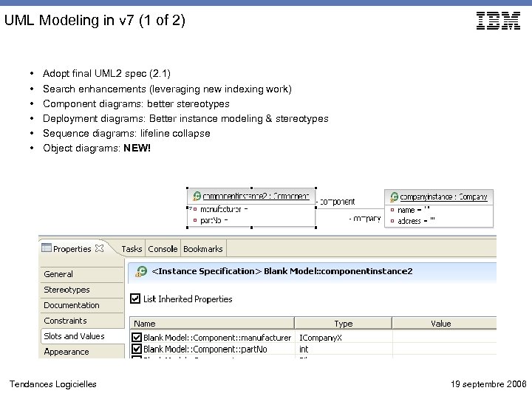Open the Appearance properties section
This screenshot has height=399, width=532.
(81, 352)
